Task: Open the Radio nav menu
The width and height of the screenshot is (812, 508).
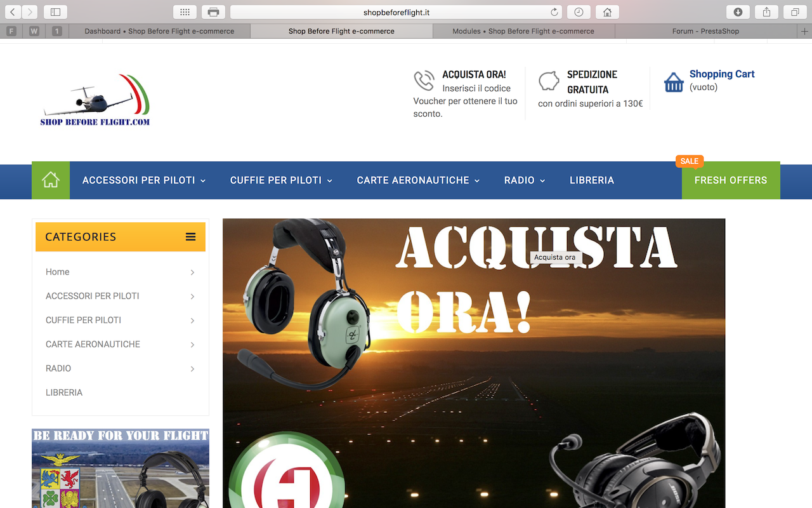Action: tap(525, 180)
